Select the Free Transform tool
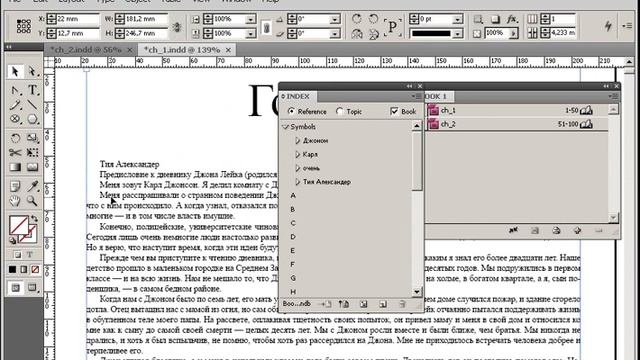This screenshot has height=360, width=640. [32, 153]
